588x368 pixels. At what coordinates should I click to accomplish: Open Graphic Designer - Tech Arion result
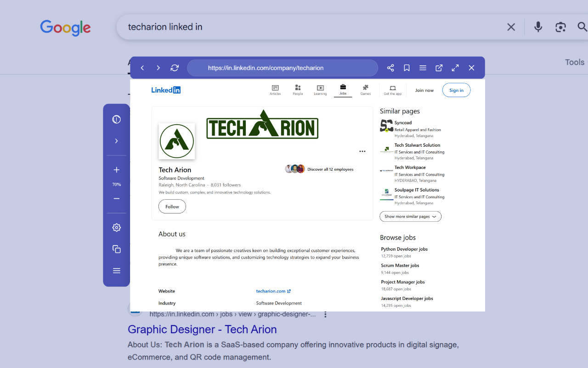click(202, 329)
